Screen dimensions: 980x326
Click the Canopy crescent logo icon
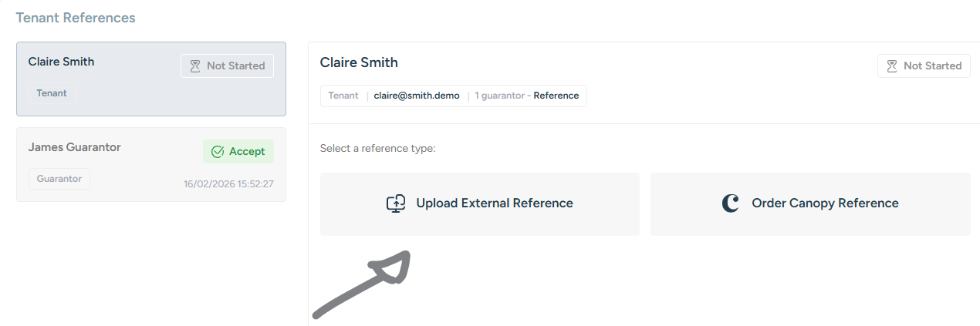730,203
